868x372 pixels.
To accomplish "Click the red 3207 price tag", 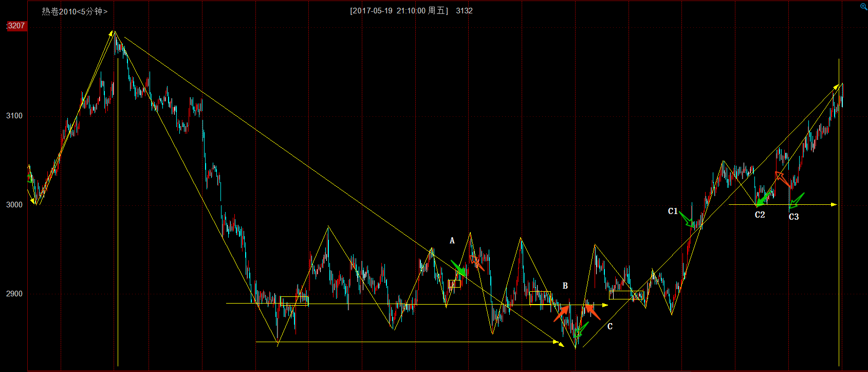I will click(16, 26).
